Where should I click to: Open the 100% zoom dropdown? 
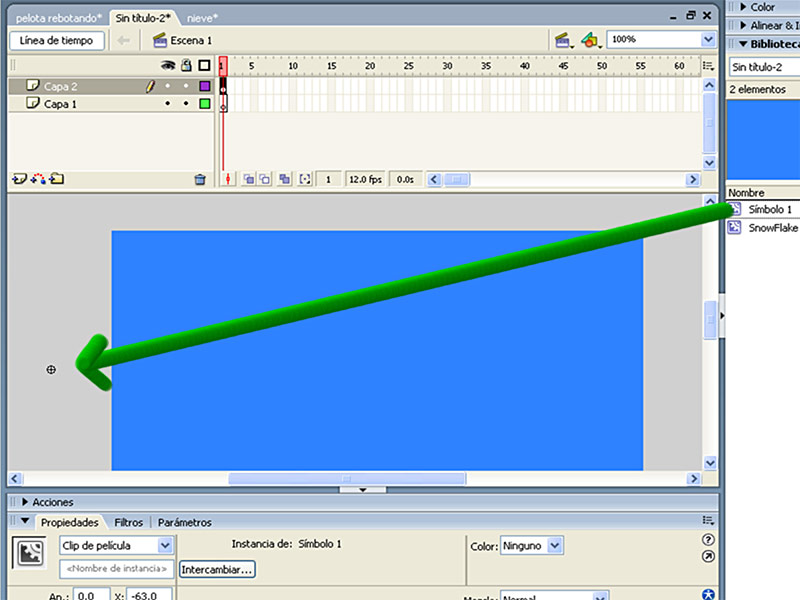(x=708, y=40)
